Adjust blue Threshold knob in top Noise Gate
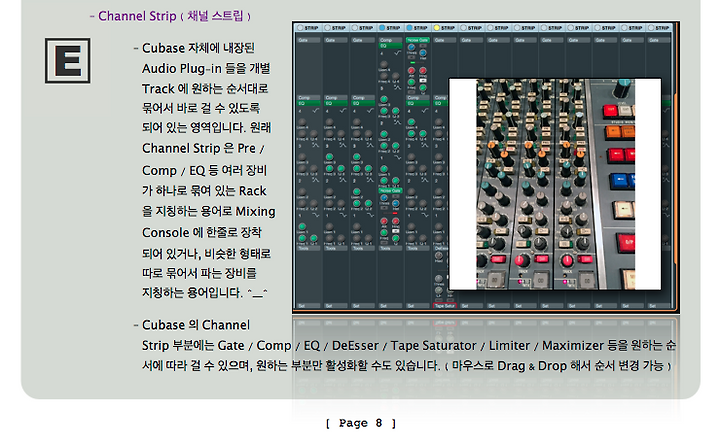The width and height of the screenshot is (720, 444). (411, 47)
